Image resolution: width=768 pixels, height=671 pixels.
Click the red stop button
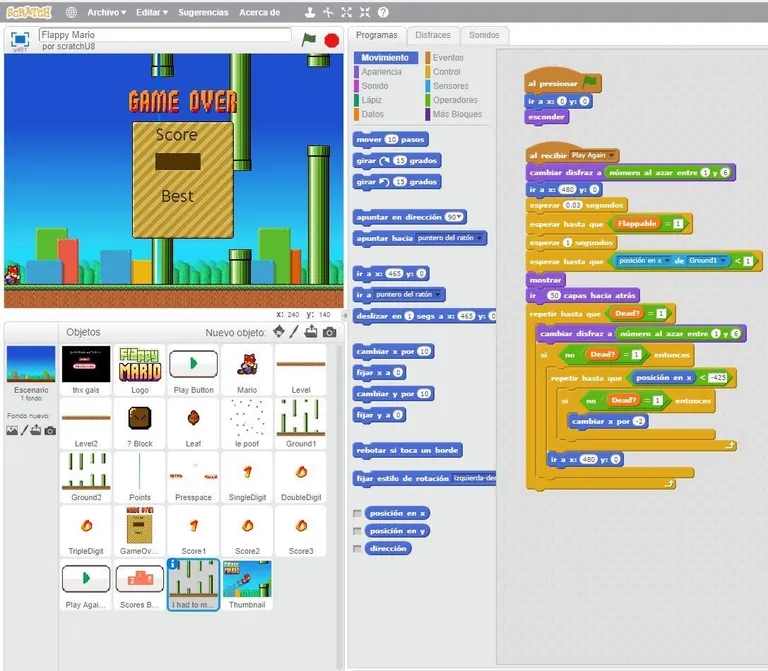coord(332,40)
